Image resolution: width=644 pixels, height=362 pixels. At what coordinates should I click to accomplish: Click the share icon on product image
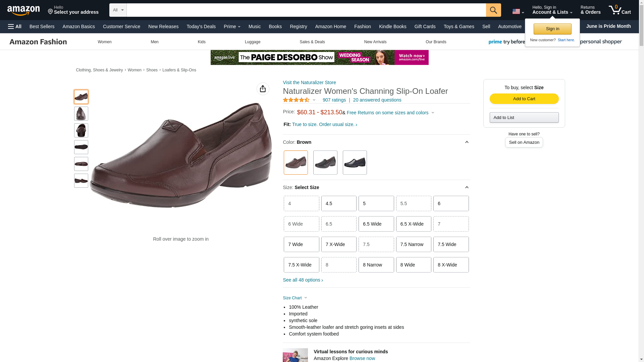[x=263, y=89]
